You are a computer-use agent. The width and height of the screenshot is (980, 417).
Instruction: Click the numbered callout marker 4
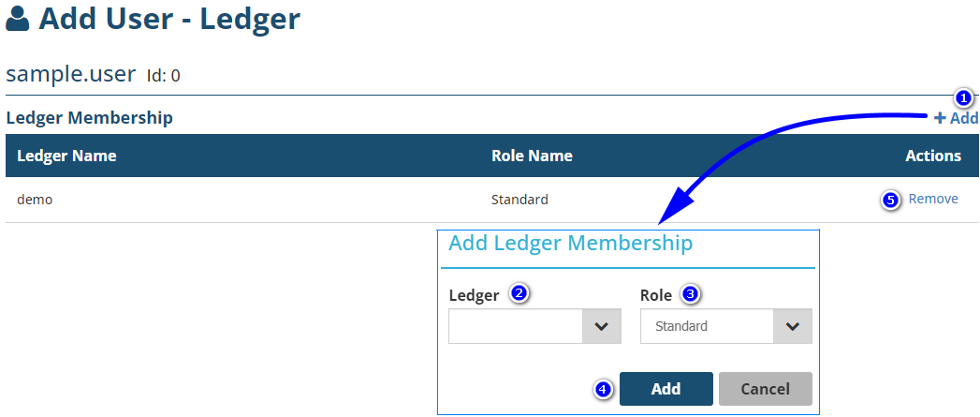click(x=604, y=388)
